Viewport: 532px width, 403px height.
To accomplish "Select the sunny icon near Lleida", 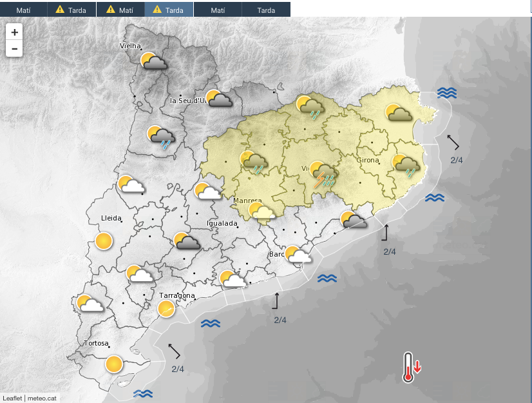I will click(103, 242).
